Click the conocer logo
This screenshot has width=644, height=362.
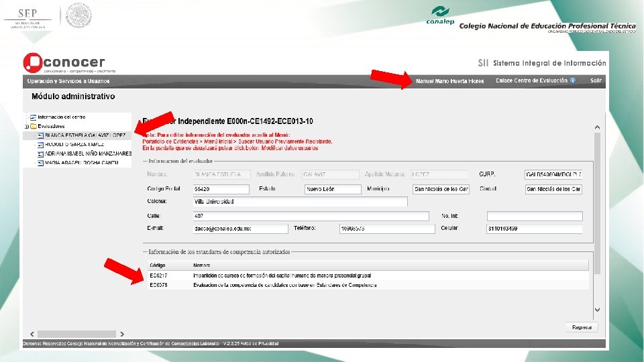(66, 62)
